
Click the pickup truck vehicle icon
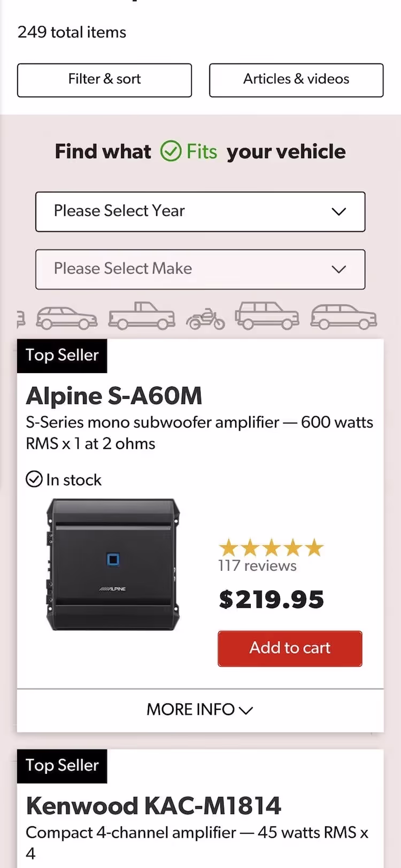(142, 316)
